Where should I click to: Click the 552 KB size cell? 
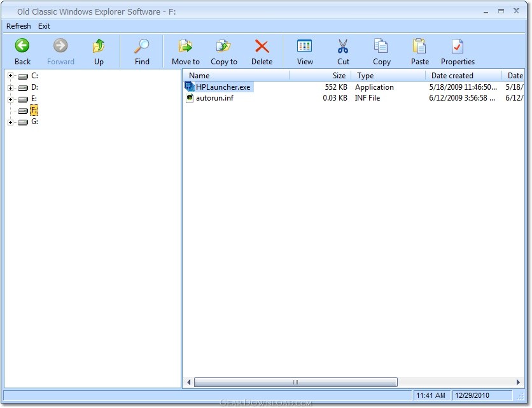[336, 87]
